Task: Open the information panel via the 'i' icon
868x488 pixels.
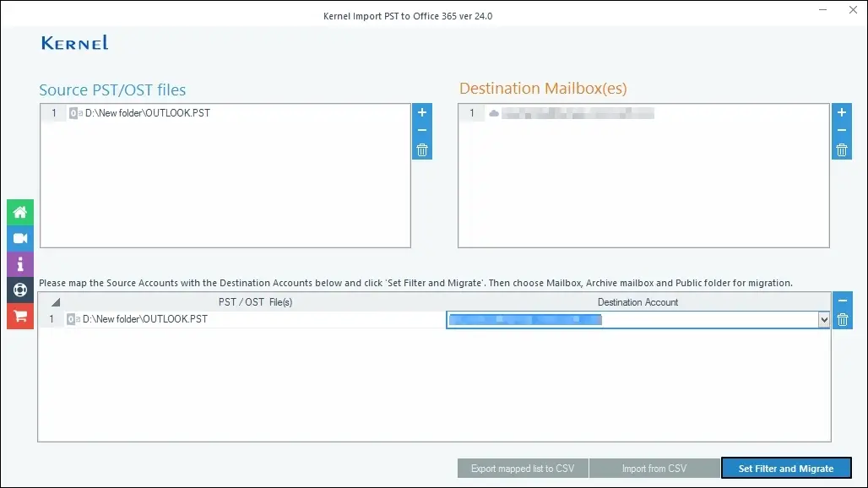Action: tap(19, 264)
